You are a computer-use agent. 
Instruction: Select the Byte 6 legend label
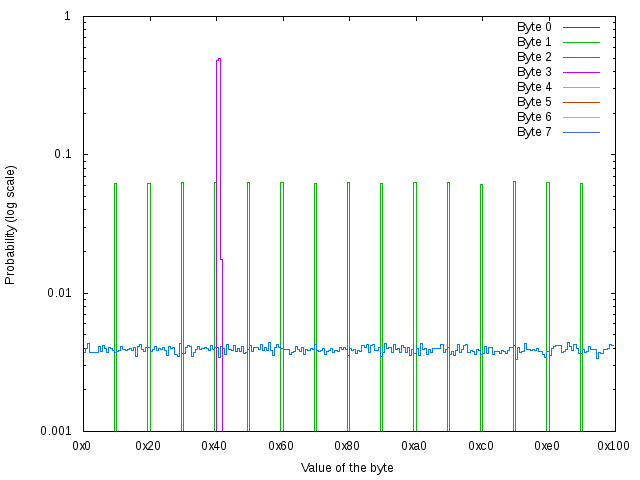pyautogui.click(x=534, y=117)
